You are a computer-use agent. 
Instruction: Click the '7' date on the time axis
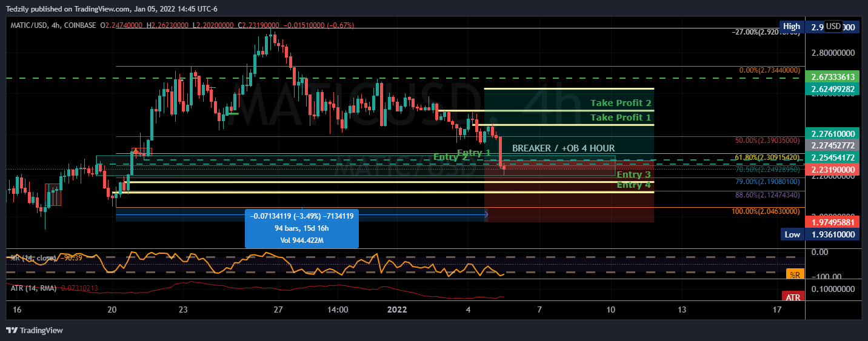[x=539, y=310]
